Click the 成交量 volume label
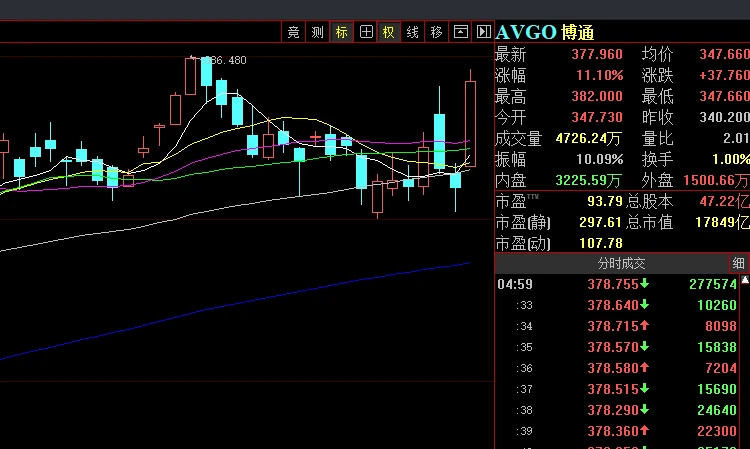 (518, 138)
